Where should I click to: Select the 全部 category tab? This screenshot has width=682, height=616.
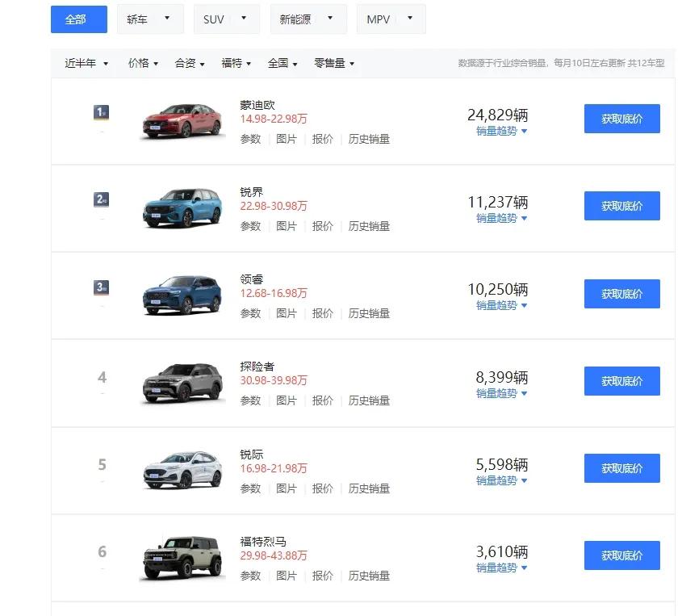click(79, 19)
